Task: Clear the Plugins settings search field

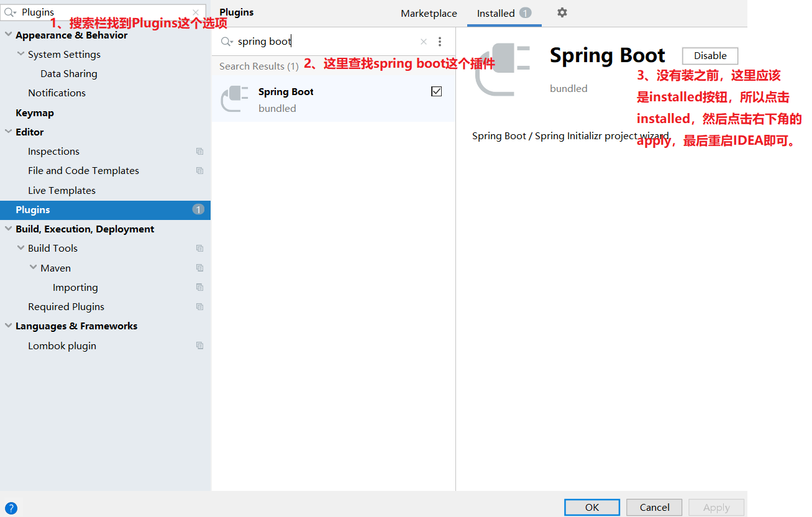Action: click(196, 12)
